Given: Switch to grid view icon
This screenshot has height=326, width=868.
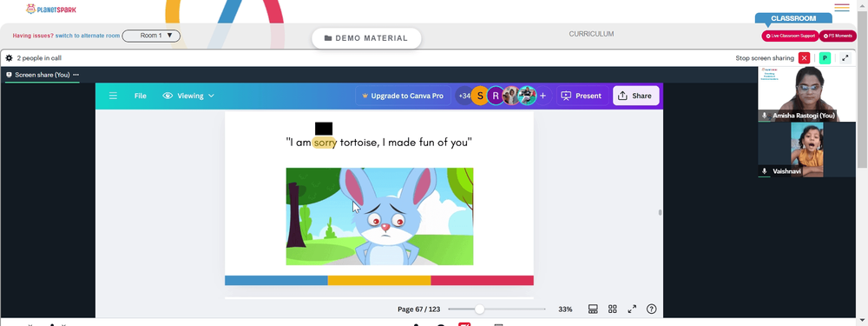Looking at the screenshot, I should click(x=612, y=309).
